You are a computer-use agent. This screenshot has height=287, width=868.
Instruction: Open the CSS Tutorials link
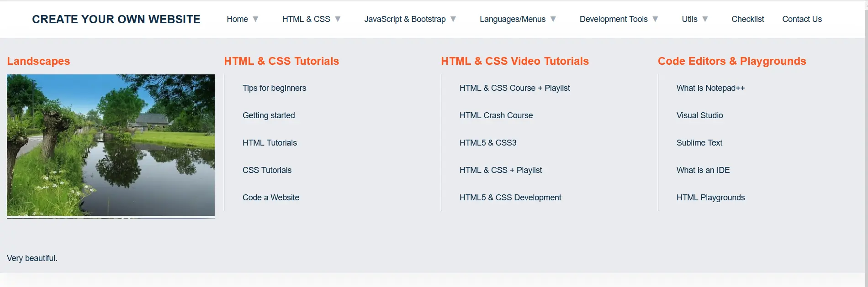pos(267,170)
